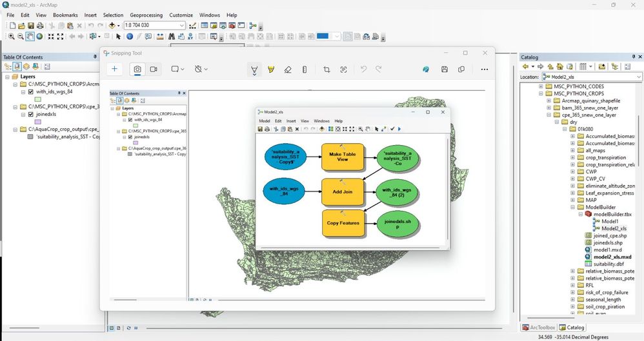The height and width of the screenshot is (341, 644).
Task: Open the Snipping Tool See more options
Action: [x=484, y=70]
